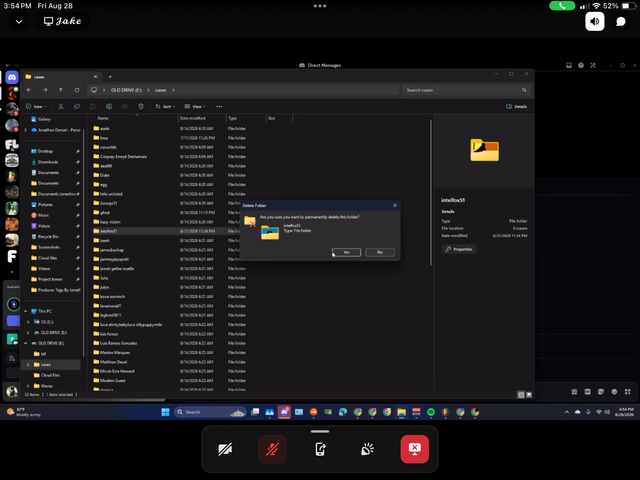This screenshot has width=640, height=480.
Task: Select the cases tab
Action: 61,77
